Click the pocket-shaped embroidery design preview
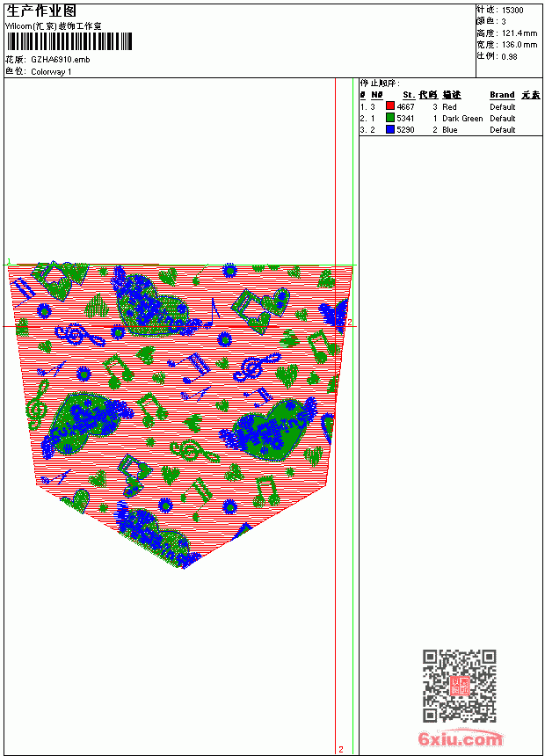545x756 pixels. (x=180, y=416)
